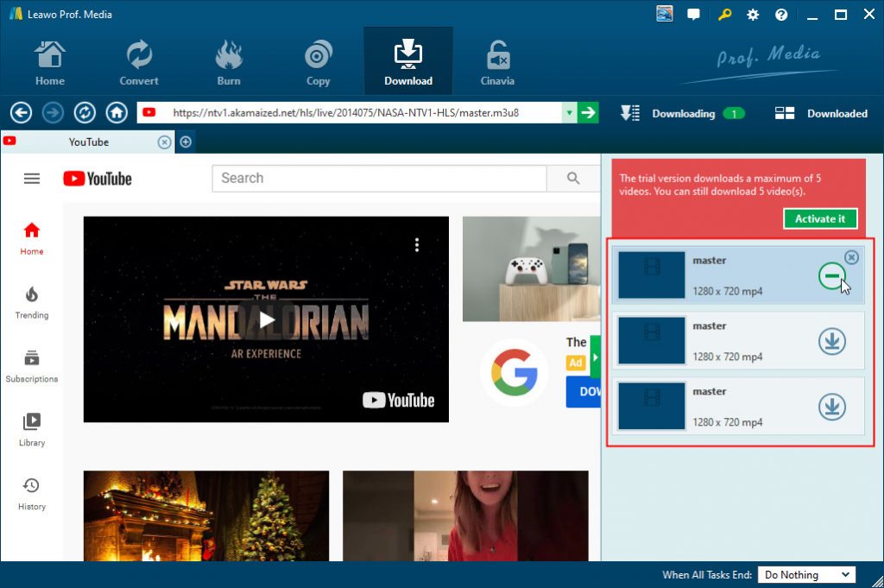Open the Cinavia module
884x588 pixels.
click(496, 60)
